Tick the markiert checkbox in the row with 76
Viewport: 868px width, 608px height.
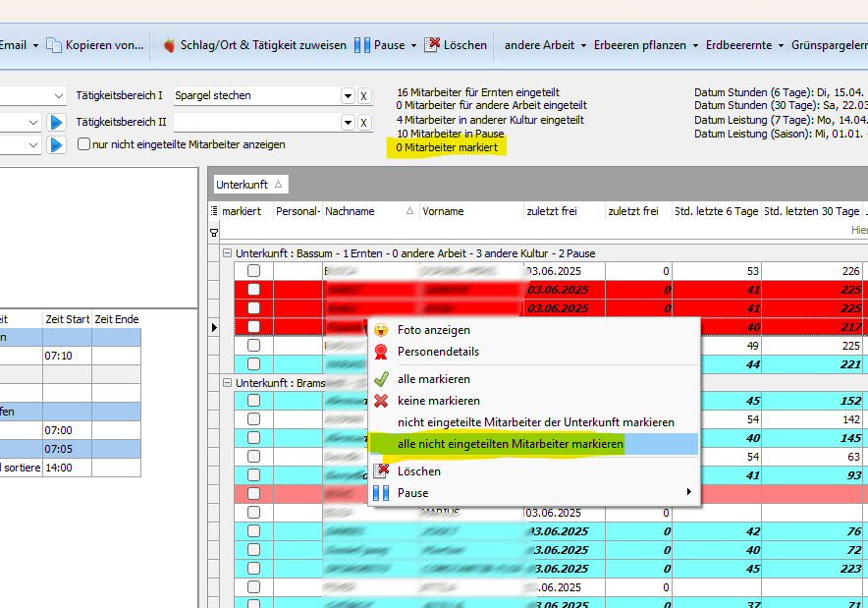253,531
